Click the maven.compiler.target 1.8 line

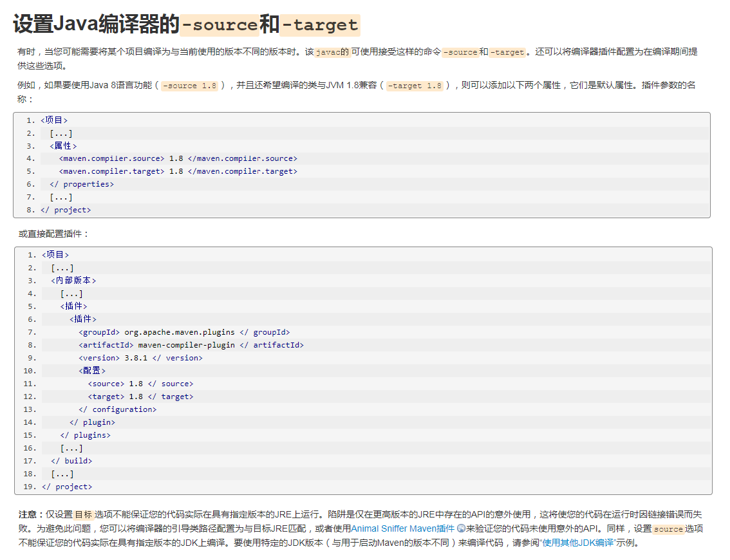click(178, 171)
